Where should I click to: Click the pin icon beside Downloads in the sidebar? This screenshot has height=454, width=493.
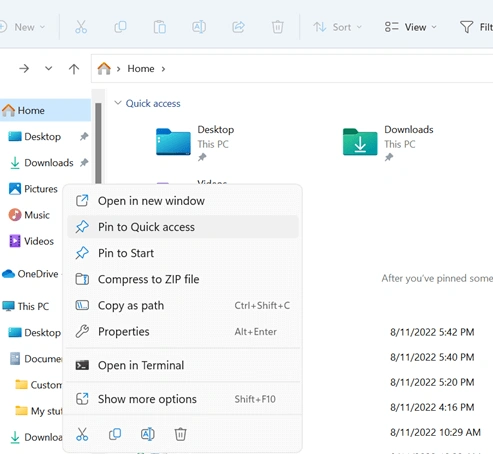(84, 163)
